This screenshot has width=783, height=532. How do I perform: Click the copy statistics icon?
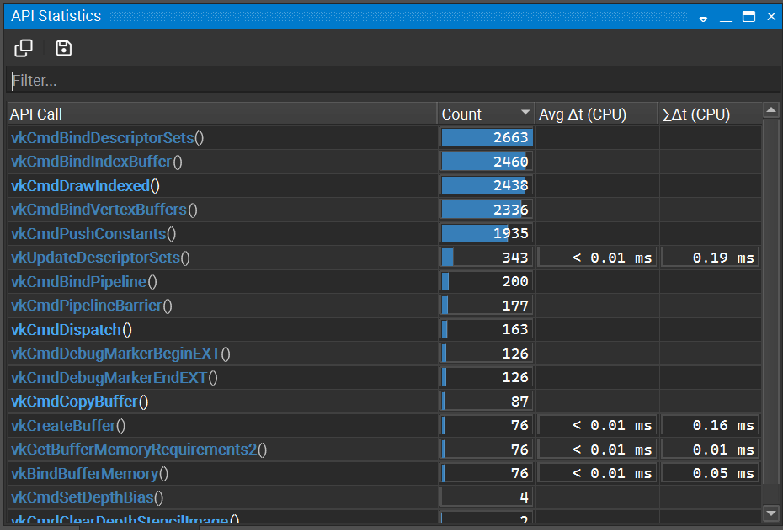point(24,48)
